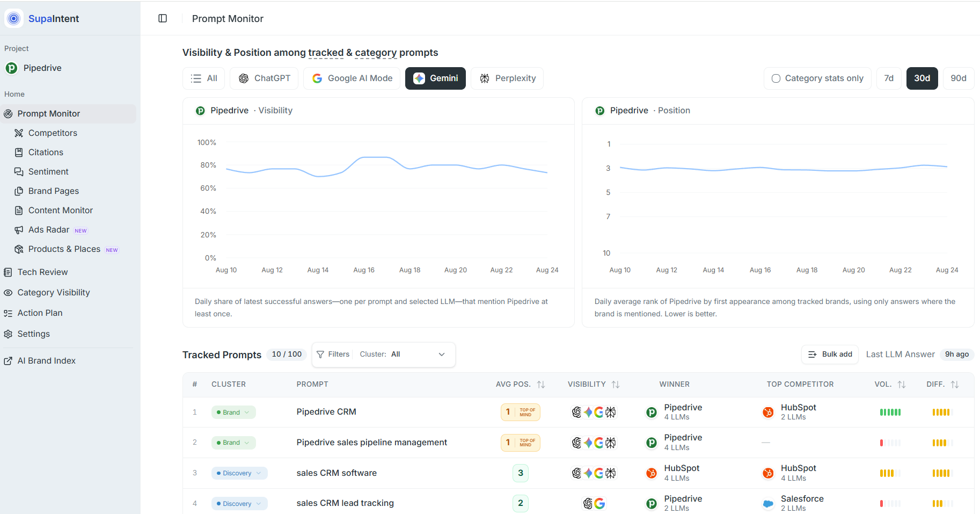The image size is (980, 514).
Task: Open Pipedrive sales pipeline management prompt
Action: pos(372,443)
